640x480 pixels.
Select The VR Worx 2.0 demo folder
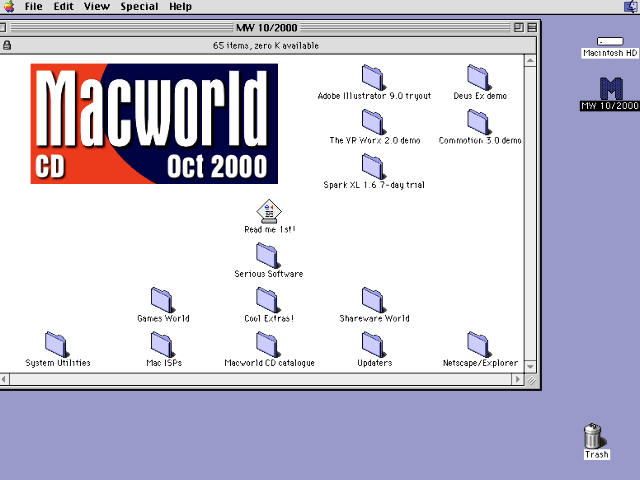[x=373, y=122]
